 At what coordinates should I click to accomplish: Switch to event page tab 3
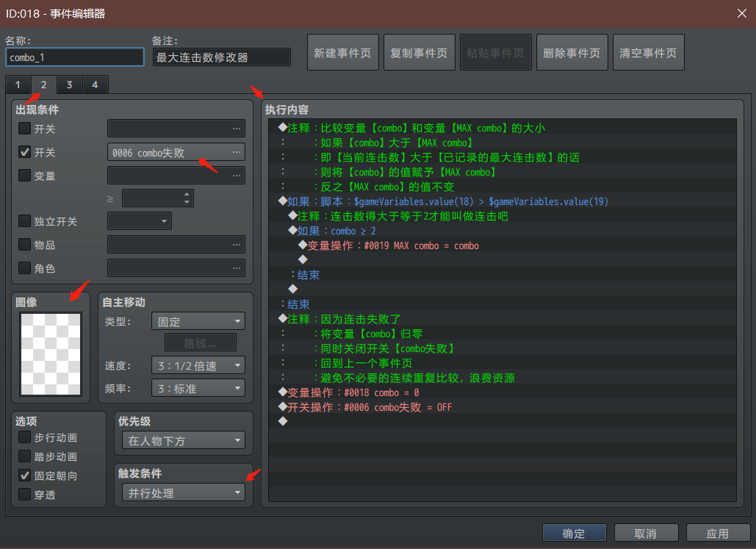click(69, 85)
